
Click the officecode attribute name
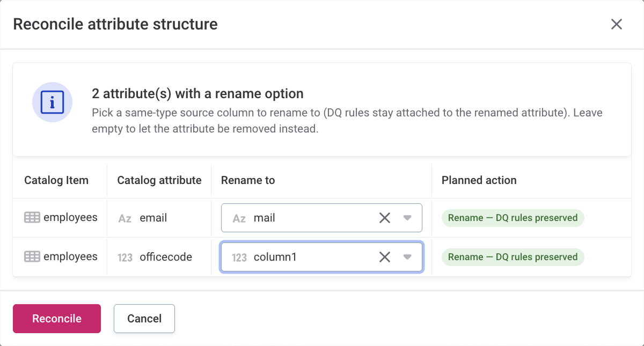(x=166, y=257)
